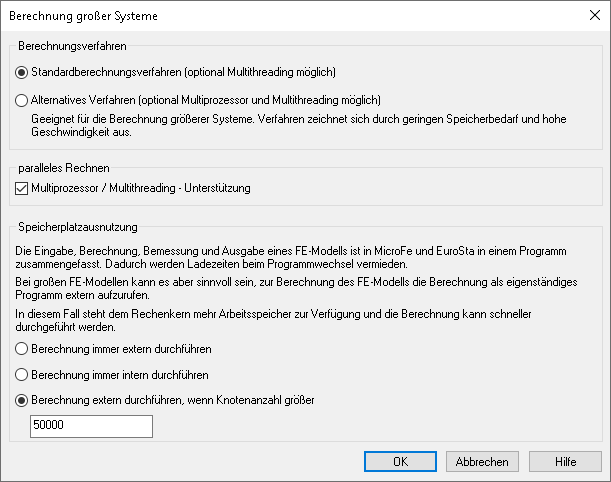The height and width of the screenshot is (482, 611).
Task: Confirm the dialog with OK
Action: tap(400, 462)
